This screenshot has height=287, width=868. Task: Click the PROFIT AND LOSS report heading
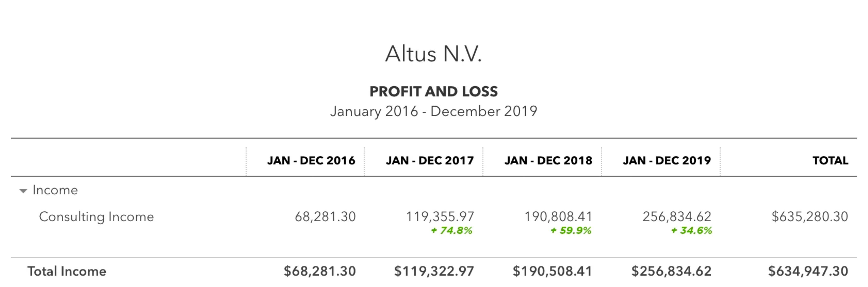coord(434,92)
